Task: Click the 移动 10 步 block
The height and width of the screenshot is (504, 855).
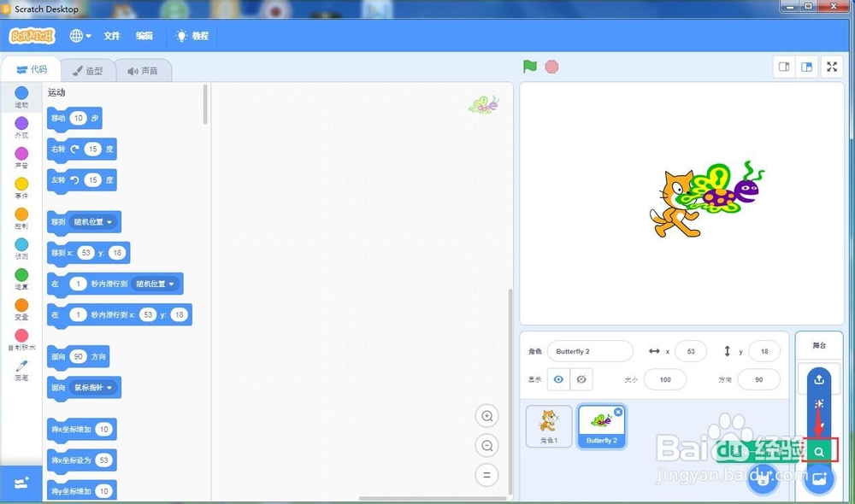Action: pyautogui.click(x=74, y=118)
